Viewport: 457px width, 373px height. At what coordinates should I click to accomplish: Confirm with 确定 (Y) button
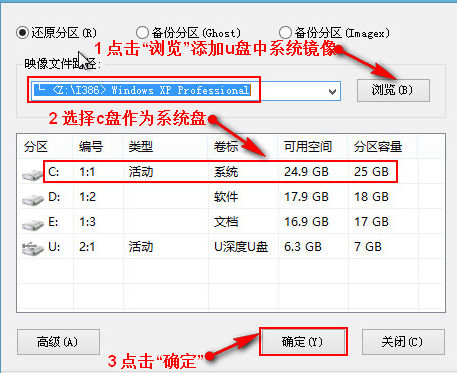303,342
